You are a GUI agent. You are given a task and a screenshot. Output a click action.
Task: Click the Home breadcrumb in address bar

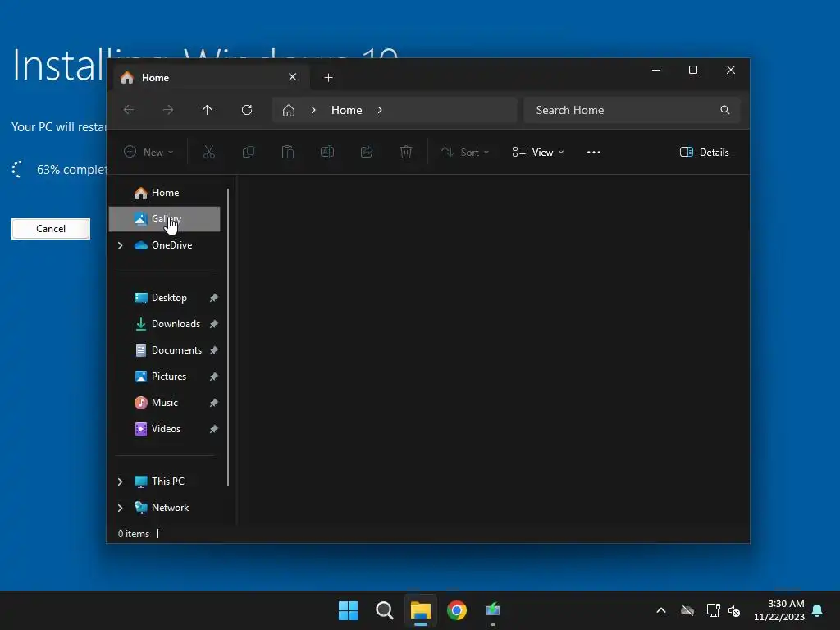(347, 110)
